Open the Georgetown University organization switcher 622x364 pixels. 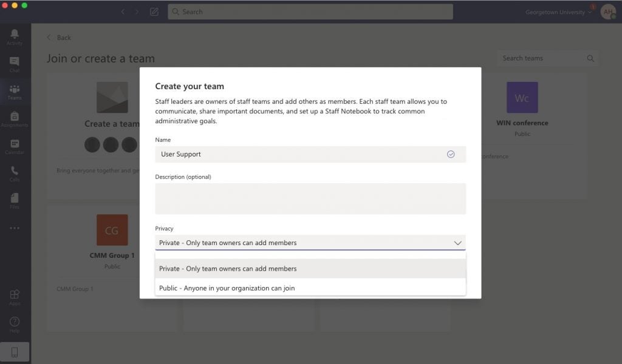pos(556,11)
